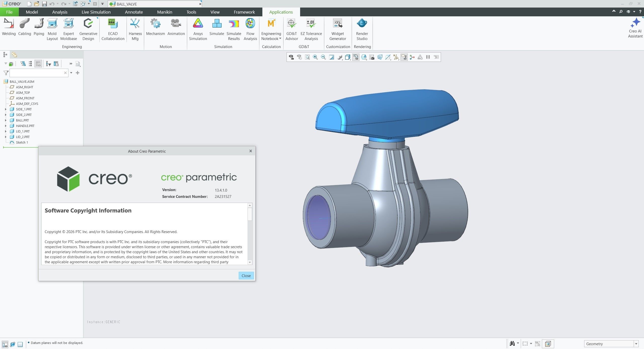The width and height of the screenshot is (644, 349).
Task: Launch the Cabling application
Action: [25, 27]
